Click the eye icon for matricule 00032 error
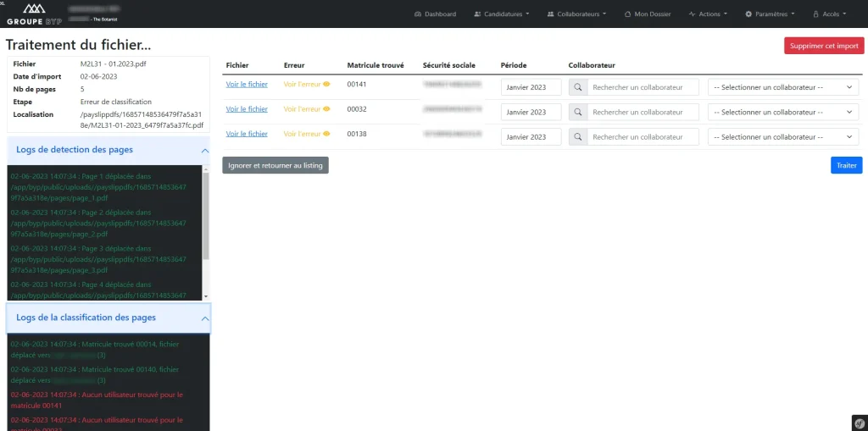Image resolution: width=868 pixels, height=431 pixels. click(326, 109)
